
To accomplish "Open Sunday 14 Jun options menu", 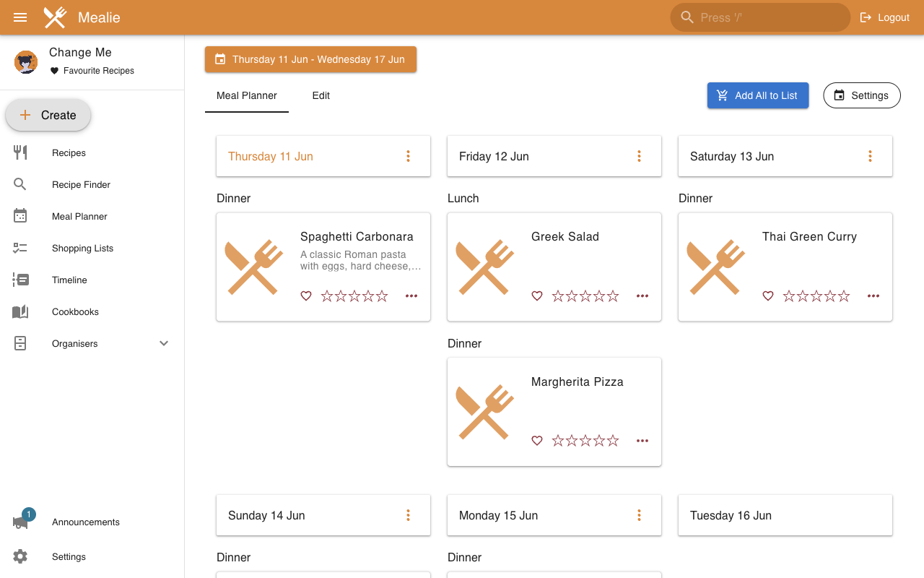I will click(x=408, y=515).
